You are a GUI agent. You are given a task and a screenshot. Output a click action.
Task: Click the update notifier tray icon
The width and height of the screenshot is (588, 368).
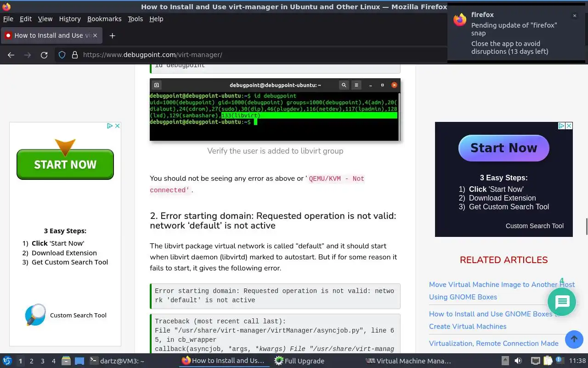(559, 361)
